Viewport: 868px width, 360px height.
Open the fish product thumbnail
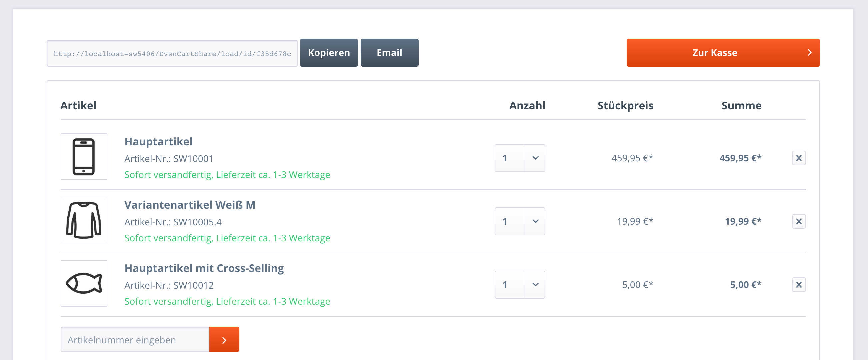(84, 283)
